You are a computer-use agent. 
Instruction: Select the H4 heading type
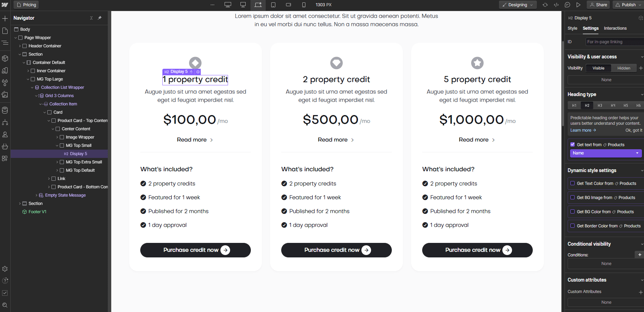pos(613,105)
